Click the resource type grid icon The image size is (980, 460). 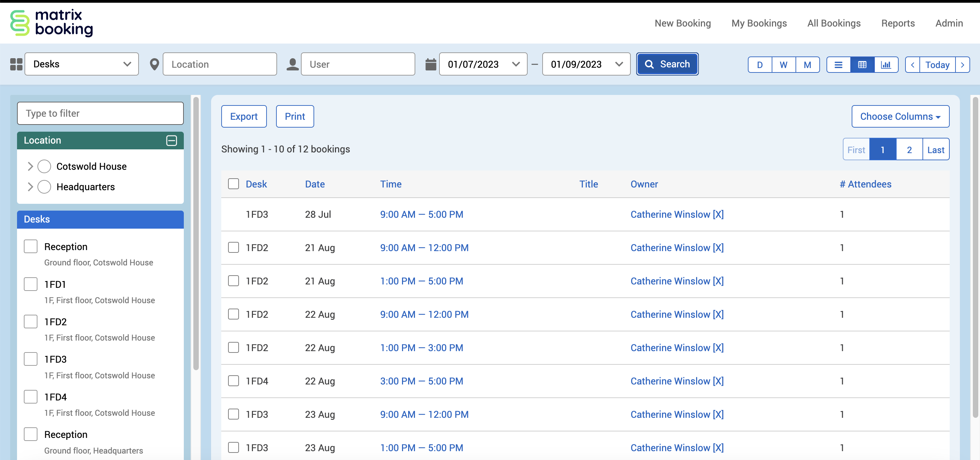pyautogui.click(x=16, y=64)
